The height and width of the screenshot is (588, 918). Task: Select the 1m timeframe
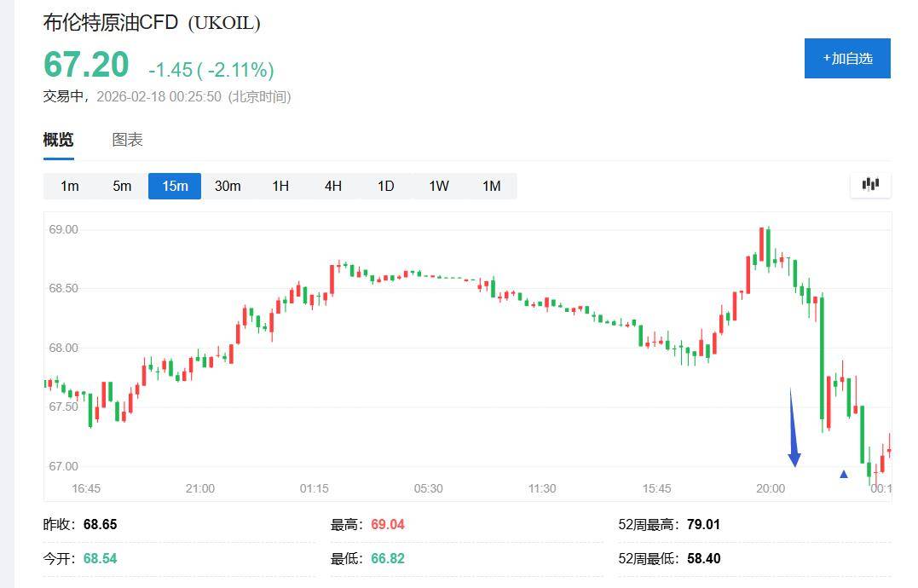click(x=70, y=186)
